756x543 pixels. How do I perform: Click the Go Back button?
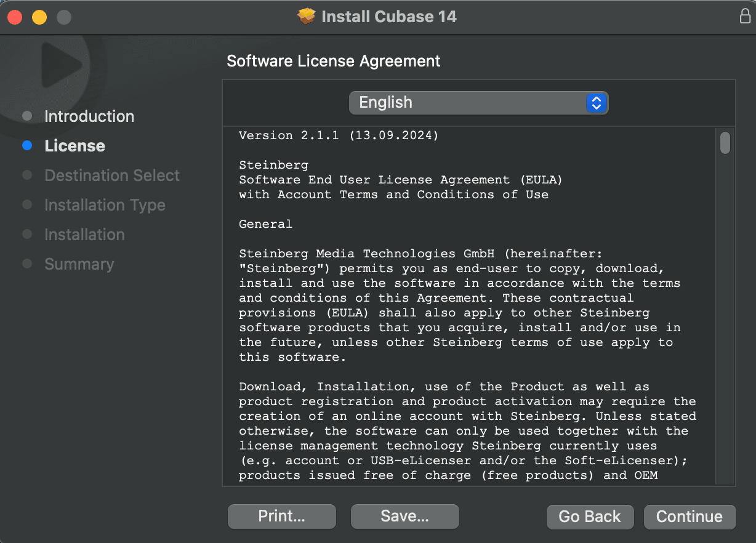tap(590, 517)
